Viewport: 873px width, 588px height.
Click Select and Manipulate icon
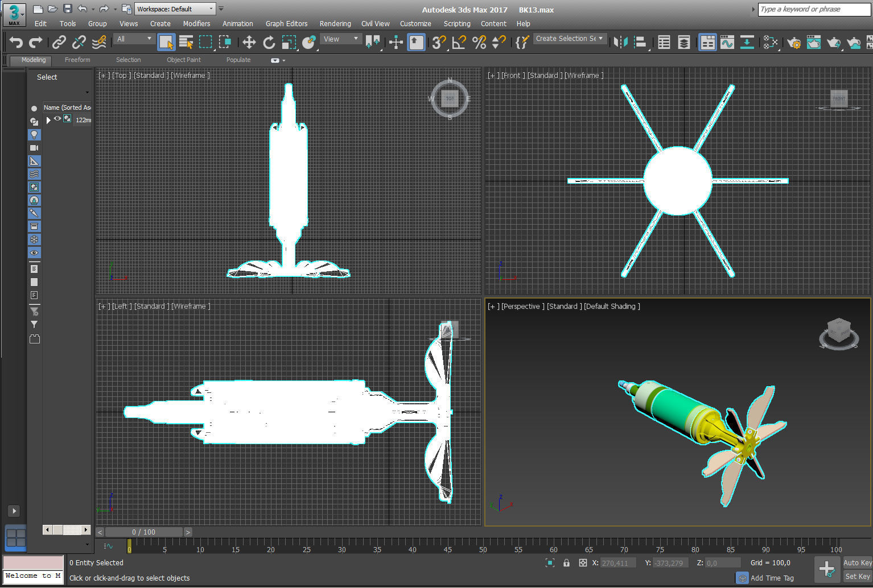[396, 42]
